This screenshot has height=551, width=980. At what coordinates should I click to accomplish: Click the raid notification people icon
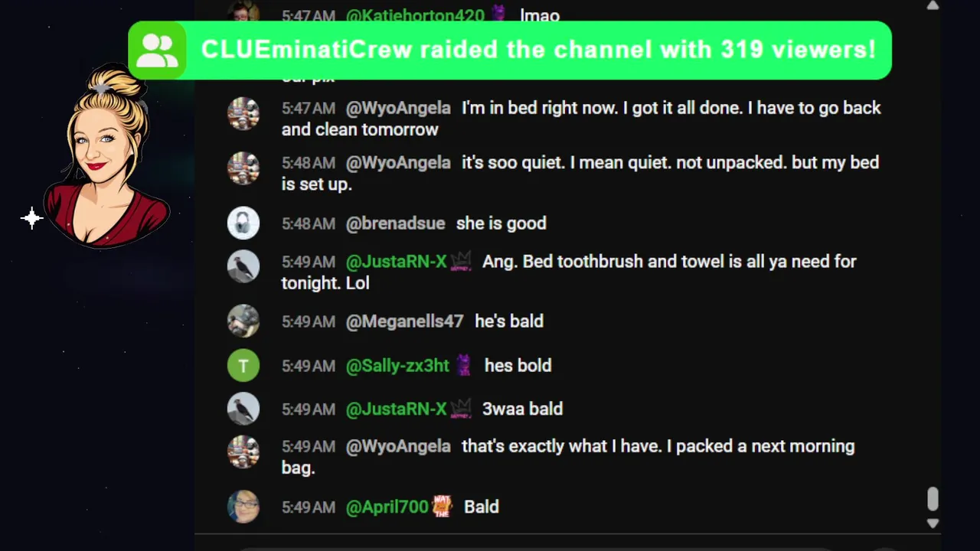(157, 51)
